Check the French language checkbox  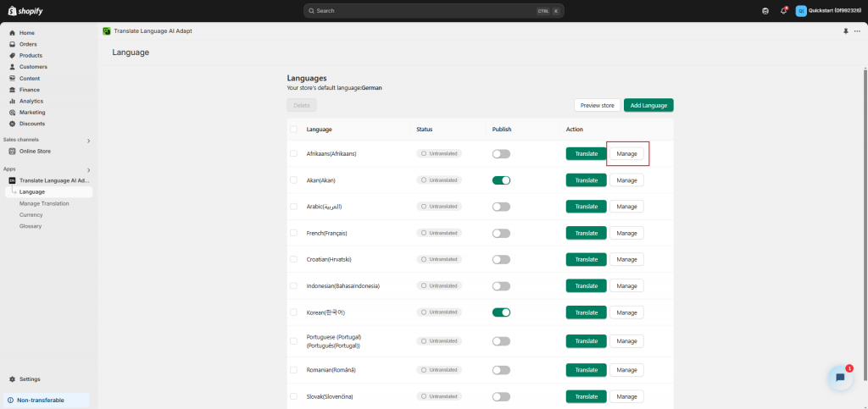tap(293, 233)
